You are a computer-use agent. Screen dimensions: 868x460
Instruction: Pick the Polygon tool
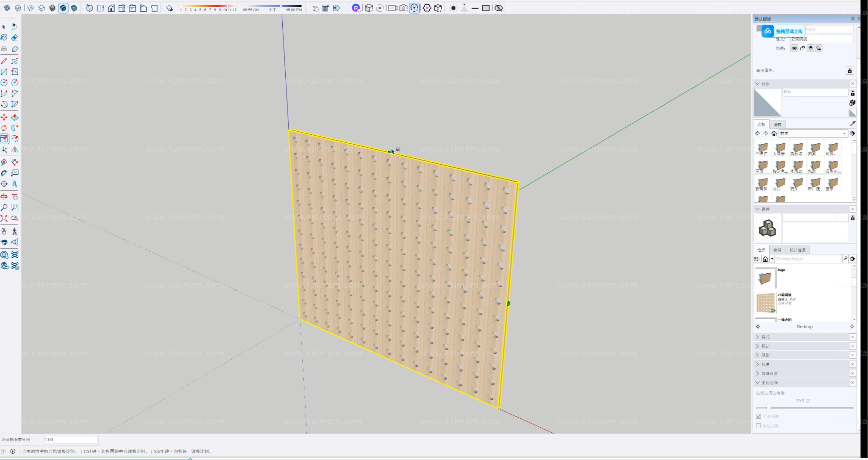(x=15, y=82)
